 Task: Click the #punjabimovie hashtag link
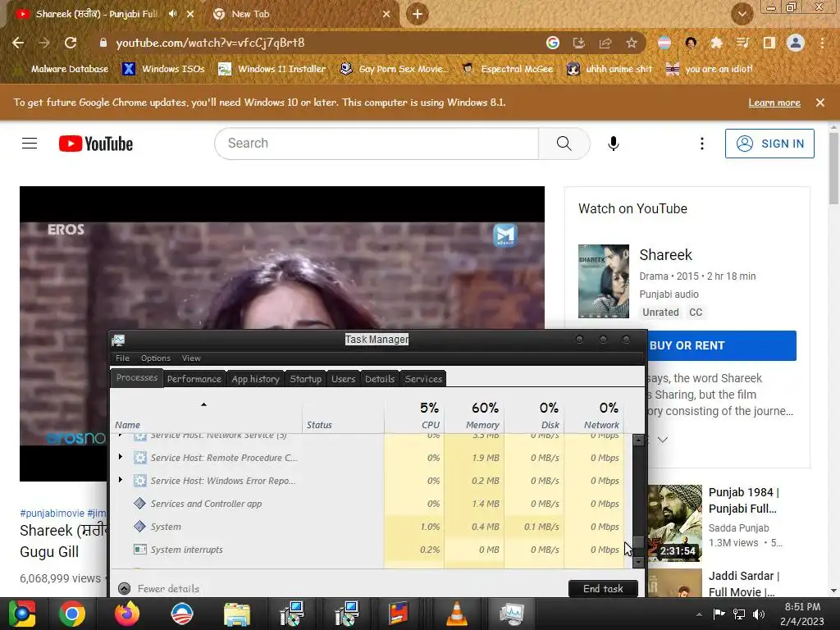click(x=52, y=514)
